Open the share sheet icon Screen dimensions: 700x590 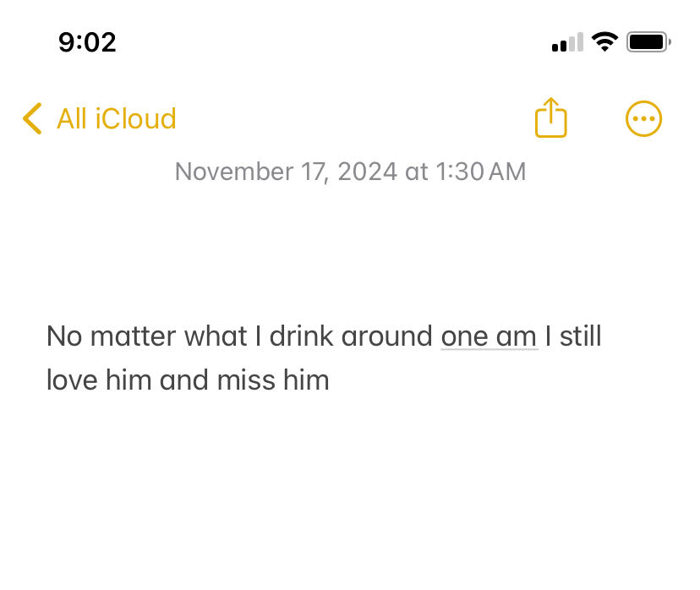click(550, 118)
